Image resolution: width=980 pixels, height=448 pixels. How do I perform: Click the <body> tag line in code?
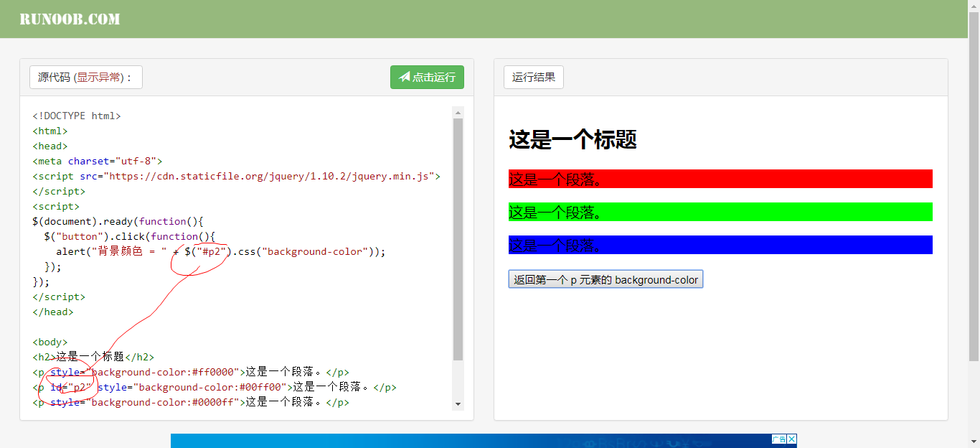(x=50, y=342)
